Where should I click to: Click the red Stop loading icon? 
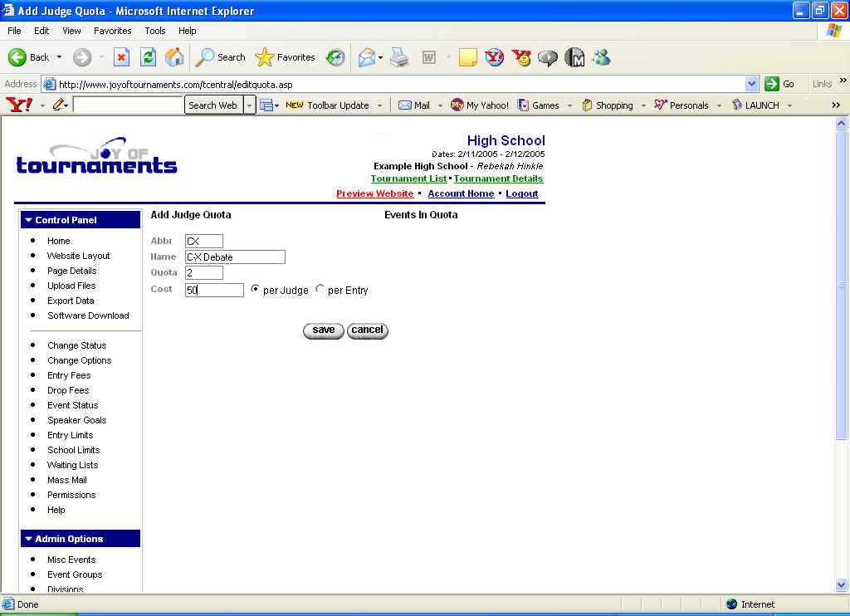(x=121, y=57)
